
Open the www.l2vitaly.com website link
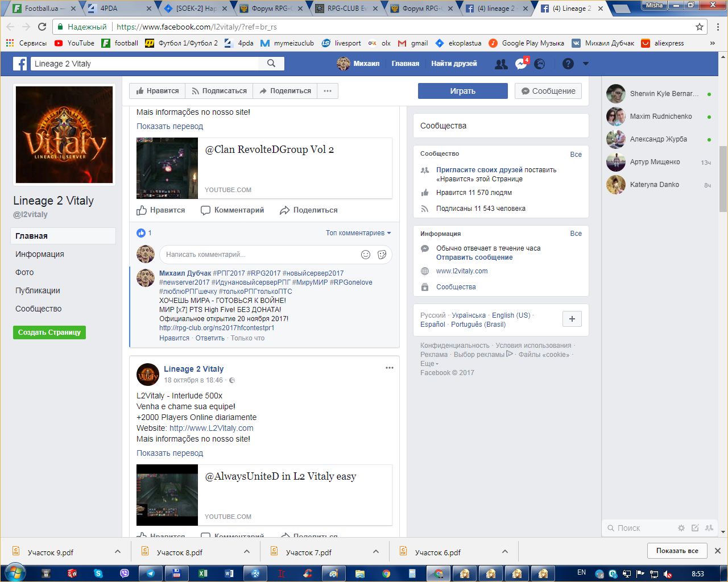[462, 271]
